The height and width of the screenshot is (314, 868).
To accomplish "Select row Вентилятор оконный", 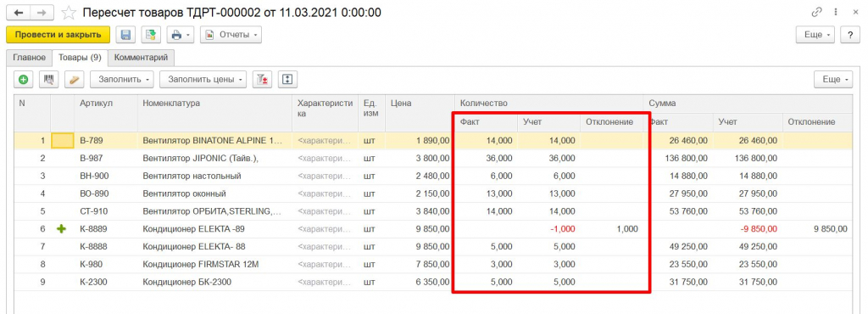I will pyautogui.click(x=433, y=193).
